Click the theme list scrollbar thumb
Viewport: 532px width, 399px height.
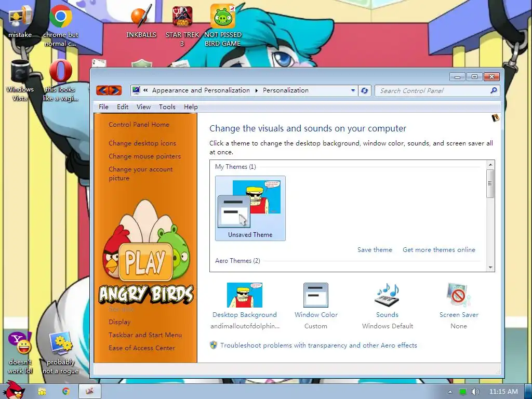(490, 183)
